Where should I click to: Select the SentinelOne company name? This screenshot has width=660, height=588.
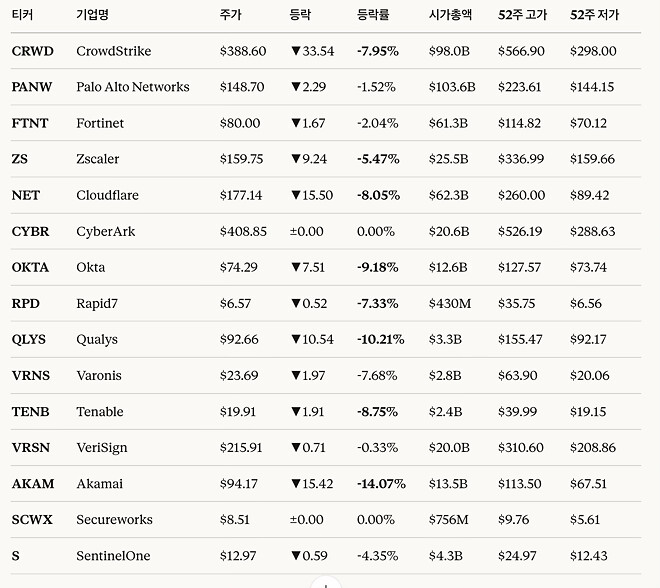tap(110, 555)
